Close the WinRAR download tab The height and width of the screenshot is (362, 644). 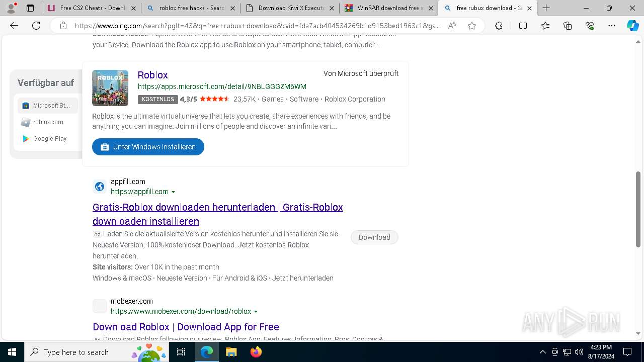[431, 8]
